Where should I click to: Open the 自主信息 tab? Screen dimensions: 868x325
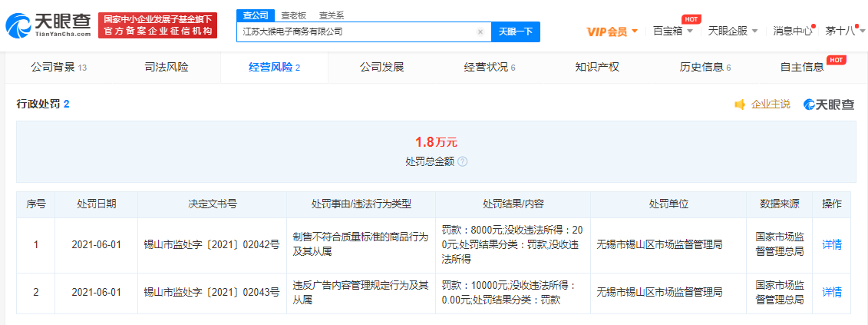point(802,67)
